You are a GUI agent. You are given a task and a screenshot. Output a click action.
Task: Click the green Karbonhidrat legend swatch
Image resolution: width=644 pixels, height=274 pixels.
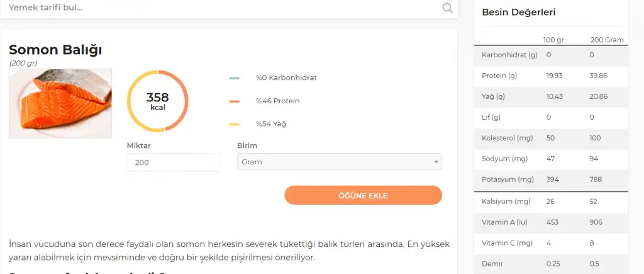[234, 78]
